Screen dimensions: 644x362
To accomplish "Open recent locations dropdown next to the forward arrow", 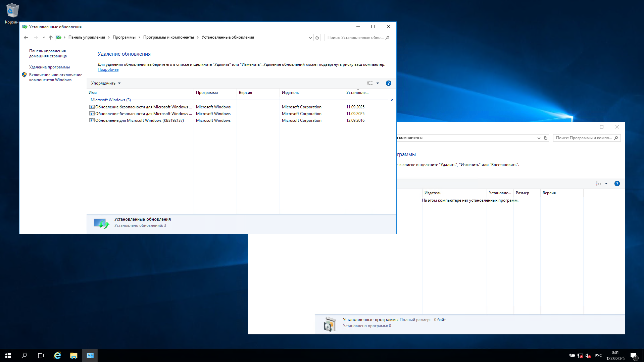I will point(44,38).
